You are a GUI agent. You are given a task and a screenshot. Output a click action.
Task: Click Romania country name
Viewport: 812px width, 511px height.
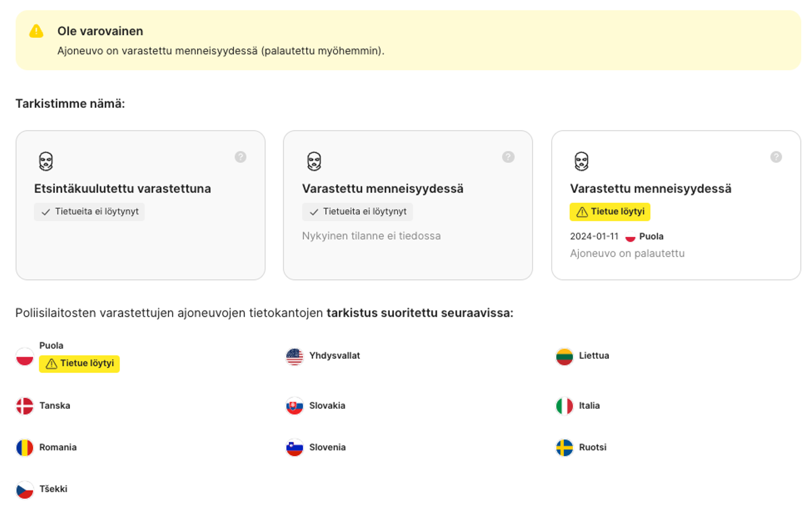pyautogui.click(x=58, y=448)
